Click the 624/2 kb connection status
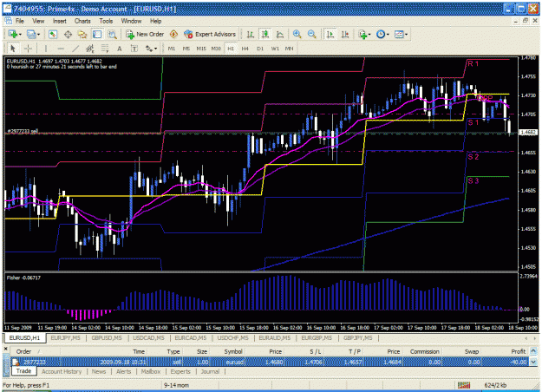Screen dimensions: 542x392 (495, 385)
